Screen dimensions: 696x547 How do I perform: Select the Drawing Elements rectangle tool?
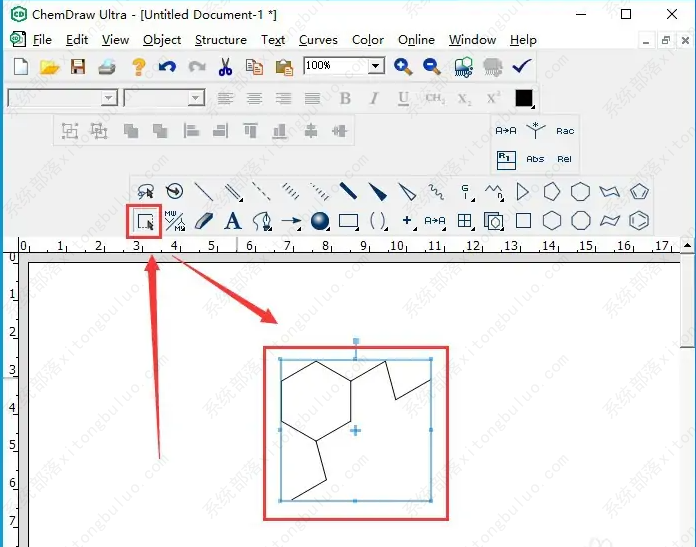coord(349,221)
